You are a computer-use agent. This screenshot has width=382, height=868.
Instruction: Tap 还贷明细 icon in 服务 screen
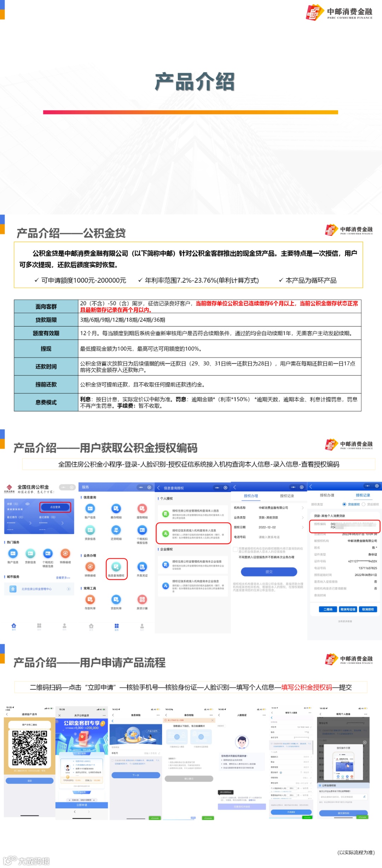pyautogui.click(x=116, y=530)
